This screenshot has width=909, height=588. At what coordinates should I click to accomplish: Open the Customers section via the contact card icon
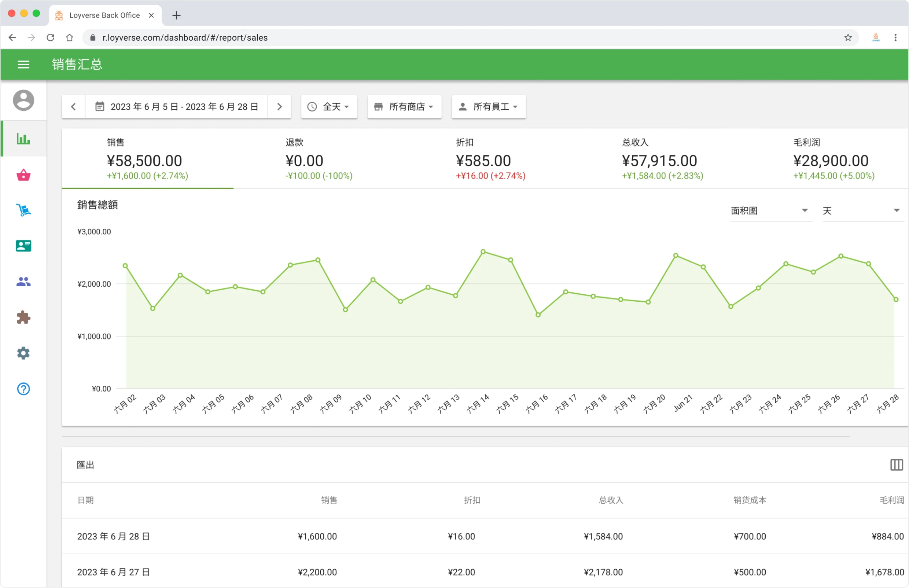[23, 246]
